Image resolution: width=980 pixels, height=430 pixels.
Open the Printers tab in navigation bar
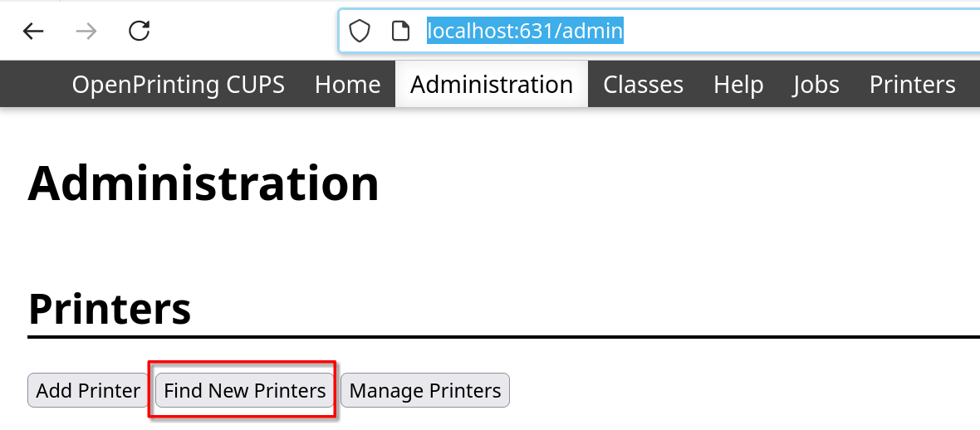point(912,85)
